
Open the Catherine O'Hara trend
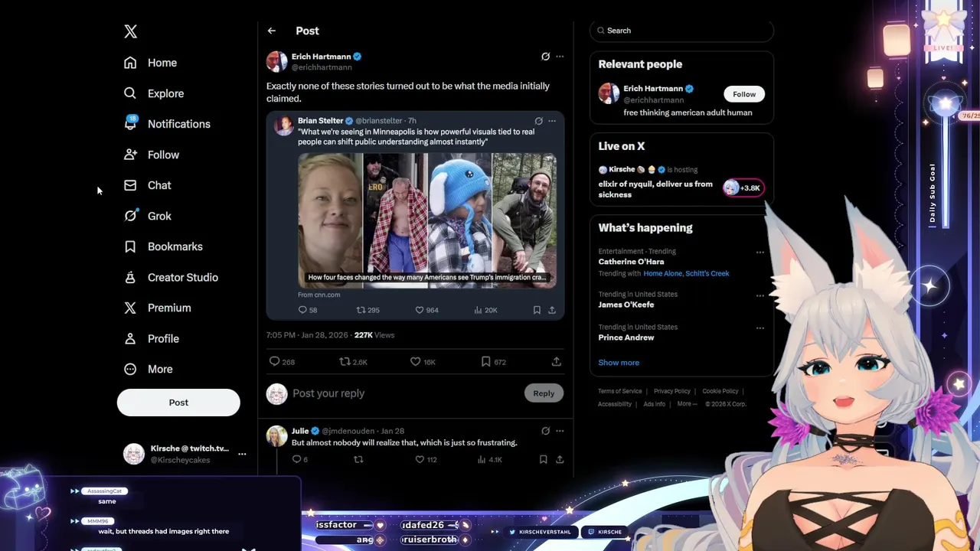pyautogui.click(x=631, y=262)
